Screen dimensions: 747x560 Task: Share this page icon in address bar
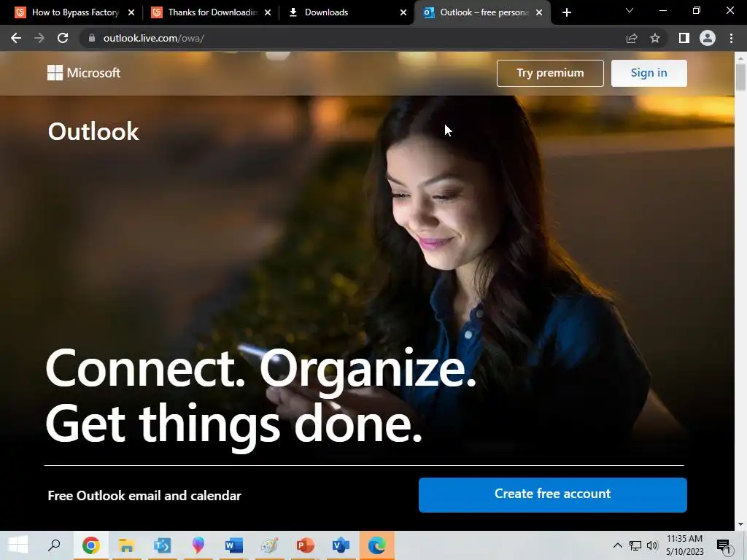pos(632,38)
